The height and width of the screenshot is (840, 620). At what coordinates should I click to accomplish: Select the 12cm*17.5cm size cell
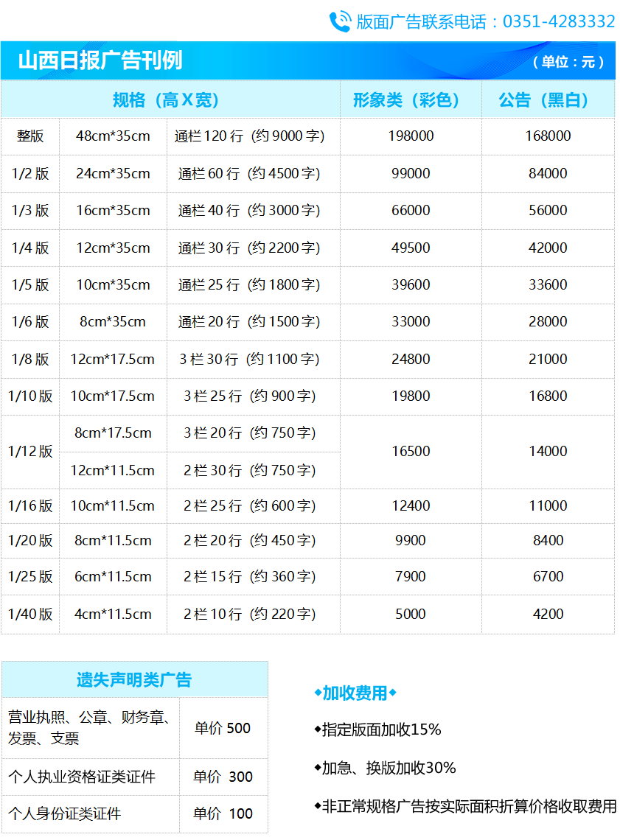[113, 360]
